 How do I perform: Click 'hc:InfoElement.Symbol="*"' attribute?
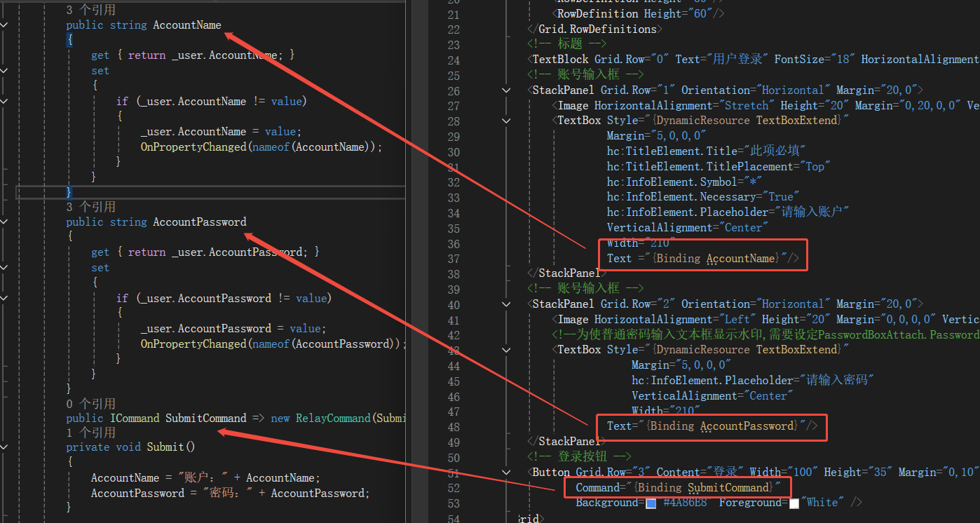click(x=685, y=182)
